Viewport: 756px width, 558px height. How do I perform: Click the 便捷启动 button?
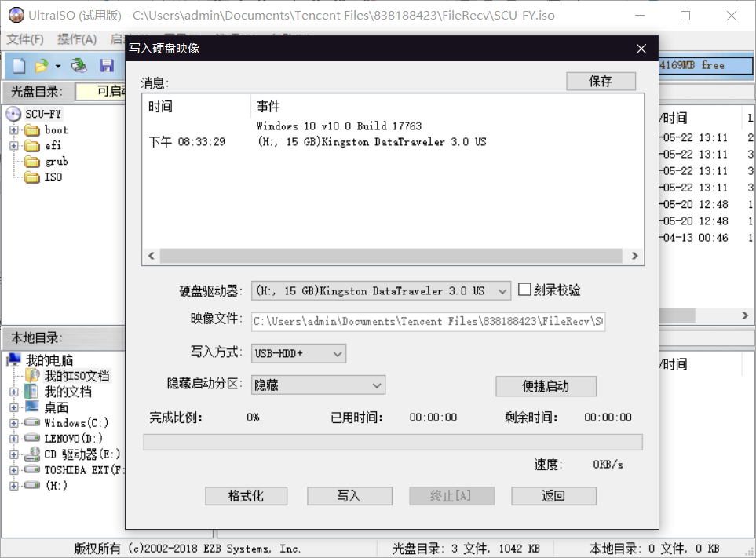tap(546, 386)
